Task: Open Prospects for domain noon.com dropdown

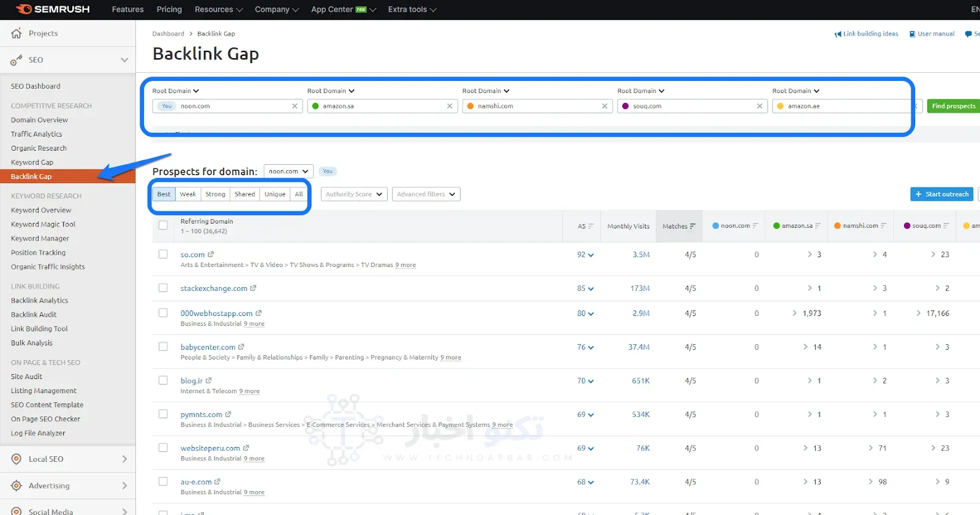Action: tap(288, 171)
